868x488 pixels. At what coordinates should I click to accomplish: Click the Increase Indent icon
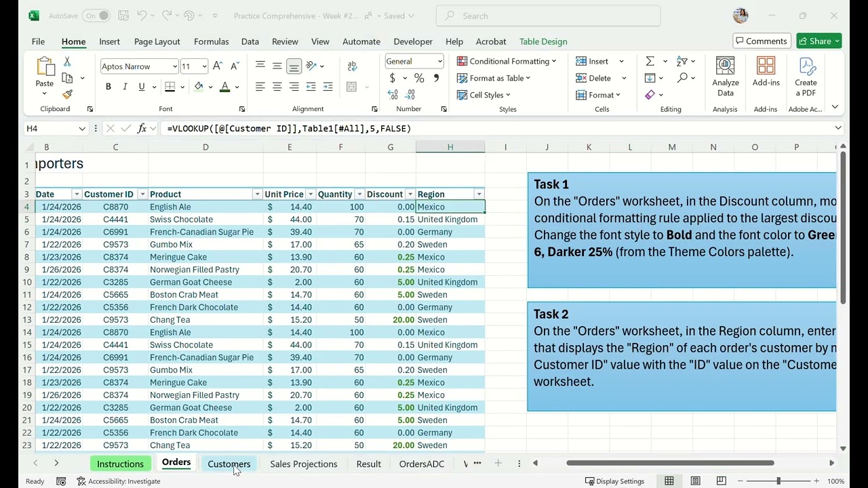[328, 87]
